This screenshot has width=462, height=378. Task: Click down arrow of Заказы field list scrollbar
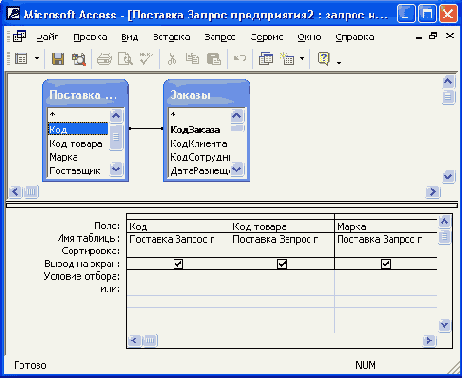pos(237,169)
